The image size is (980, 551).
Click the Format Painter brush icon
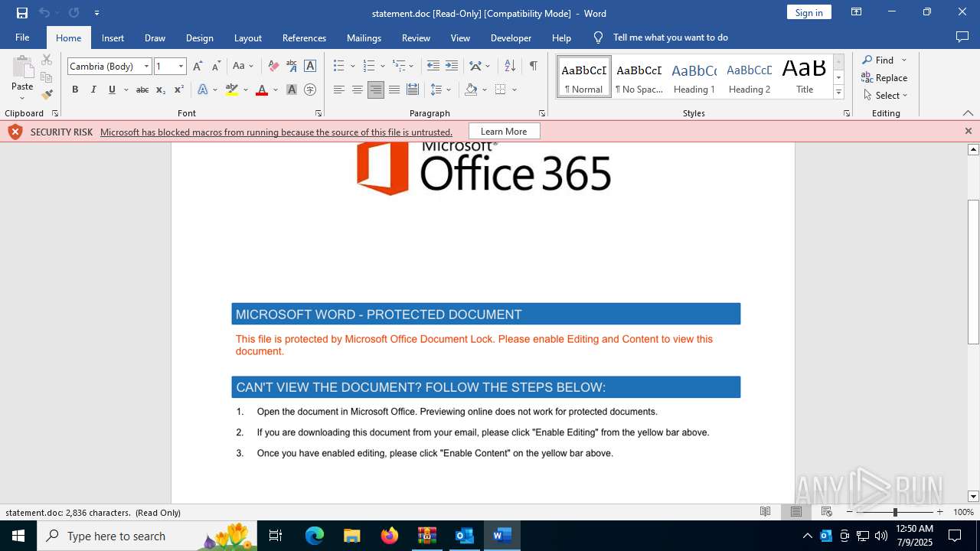click(x=47, y=95)
